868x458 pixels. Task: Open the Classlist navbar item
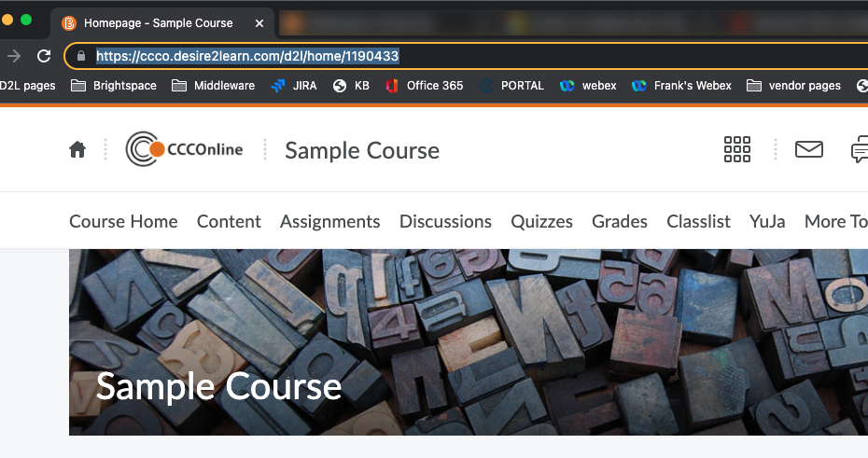coord(699,221)
